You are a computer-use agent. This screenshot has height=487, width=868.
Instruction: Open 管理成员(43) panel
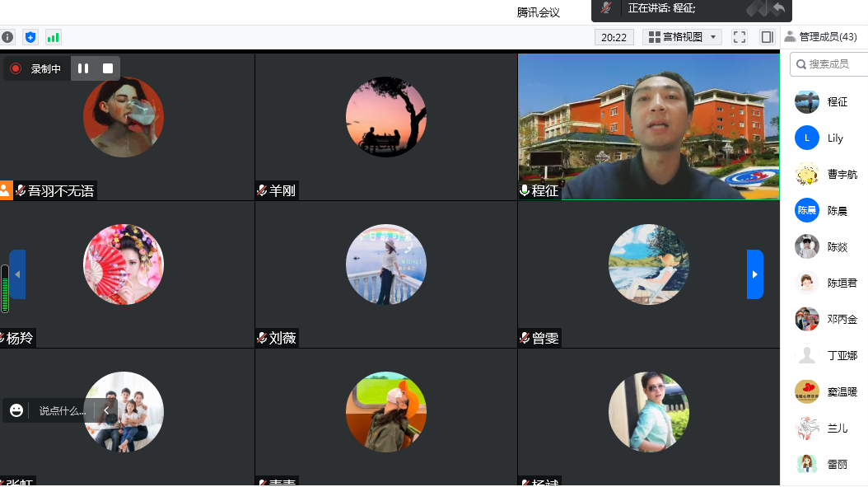[x=828, y=37]
